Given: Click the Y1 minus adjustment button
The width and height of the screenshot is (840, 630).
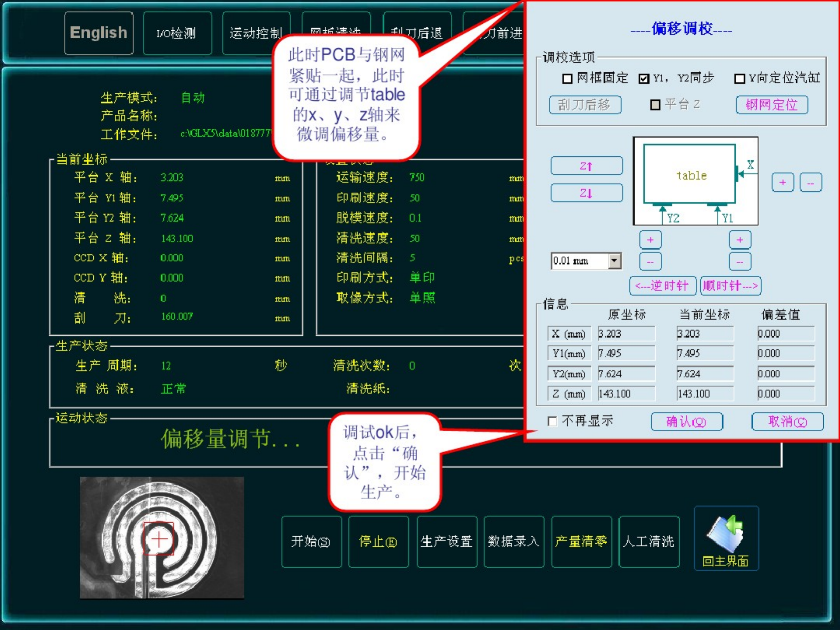Looking at the screenshot, I should [740, 262].
